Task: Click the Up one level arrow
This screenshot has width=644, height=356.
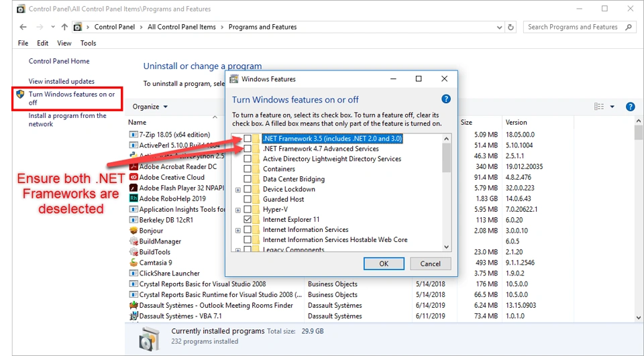Action: tap(64, 27)
